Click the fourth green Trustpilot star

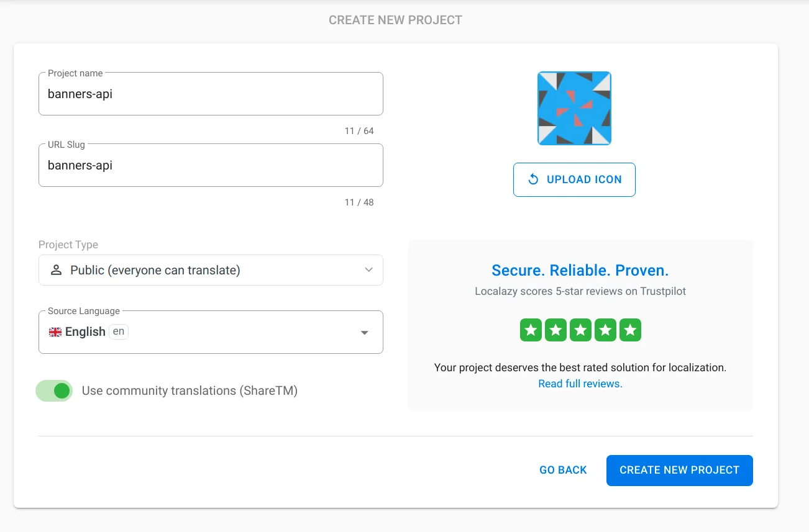605,330
